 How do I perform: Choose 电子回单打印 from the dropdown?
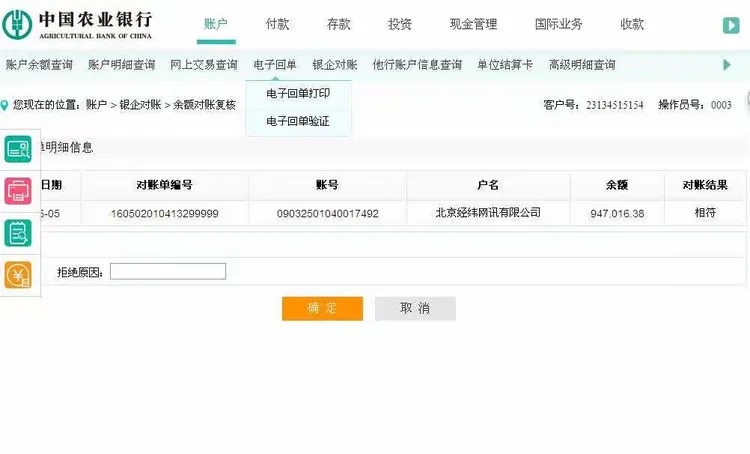pos(298,94)
